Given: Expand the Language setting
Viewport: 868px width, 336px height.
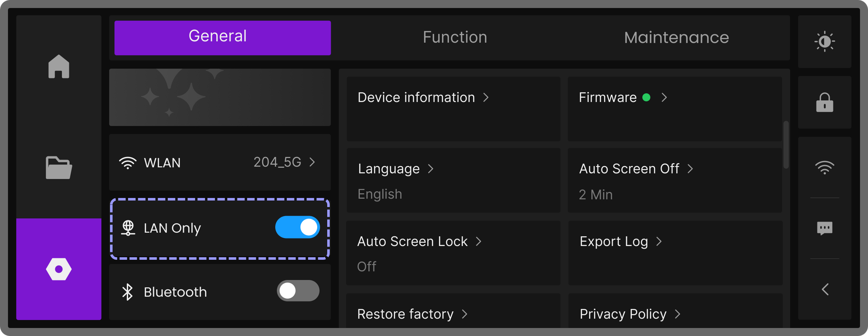Looking at the screenshot, I should (x=453, y=180).
